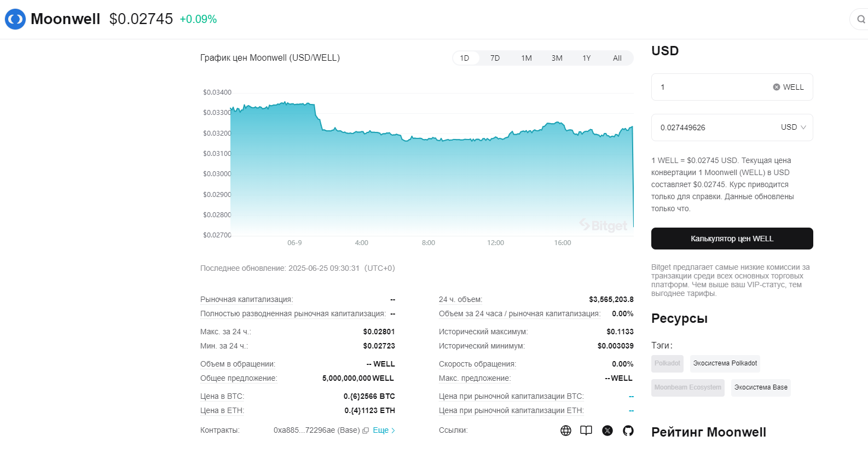Open the website globe link icon
868x453 pixels.
[x=566, y=431]
